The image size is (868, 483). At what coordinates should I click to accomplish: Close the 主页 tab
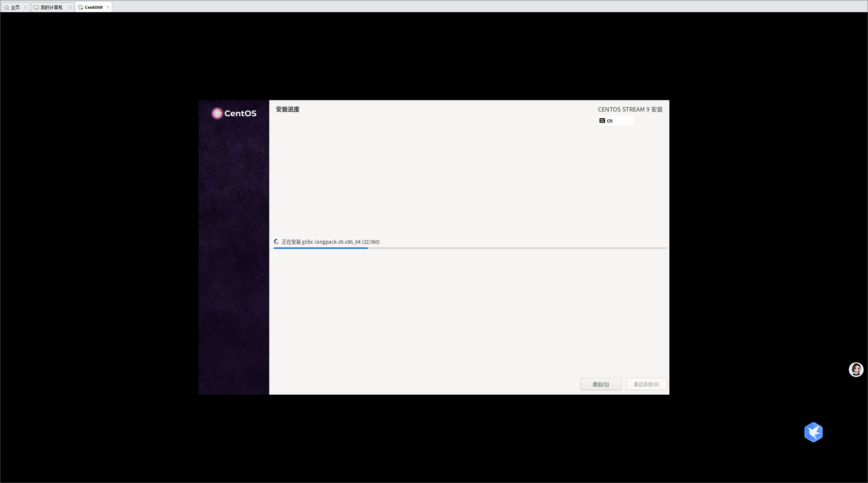(26, 7)
